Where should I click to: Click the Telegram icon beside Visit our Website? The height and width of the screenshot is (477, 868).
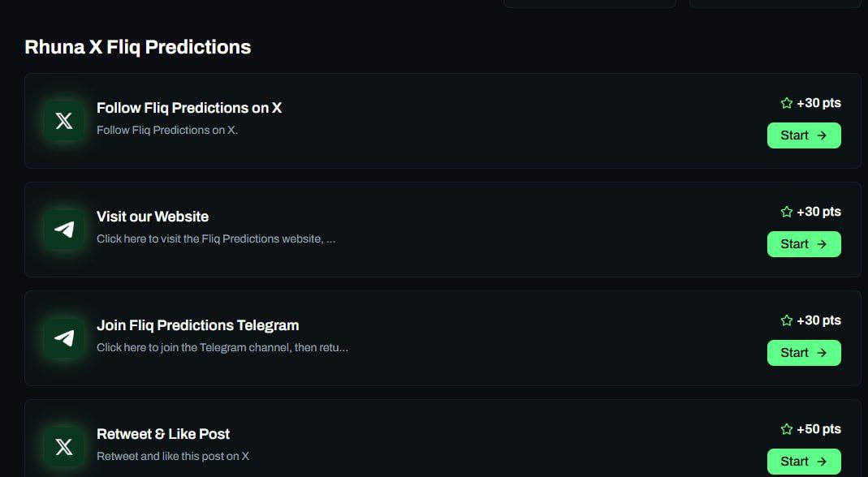[64, 230]
